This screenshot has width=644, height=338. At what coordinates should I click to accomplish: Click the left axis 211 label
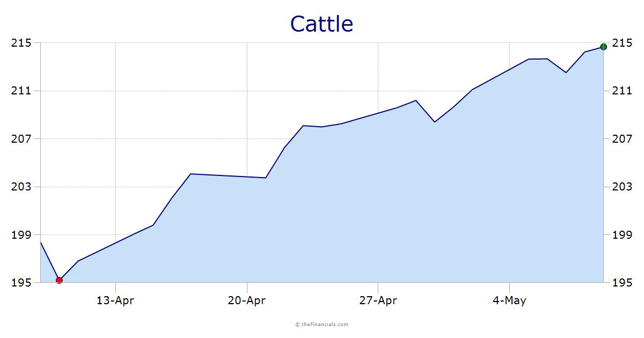(x=21, y=91)
